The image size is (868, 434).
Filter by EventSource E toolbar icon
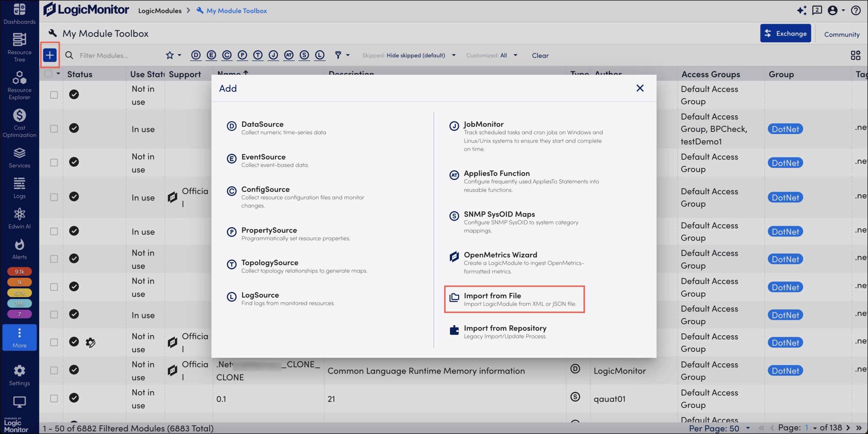(211, 55)
